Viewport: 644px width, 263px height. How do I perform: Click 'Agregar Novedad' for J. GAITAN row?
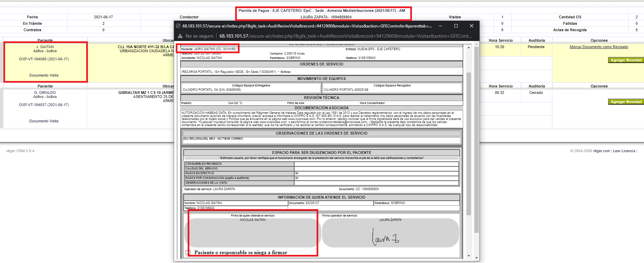click(626, 60)
